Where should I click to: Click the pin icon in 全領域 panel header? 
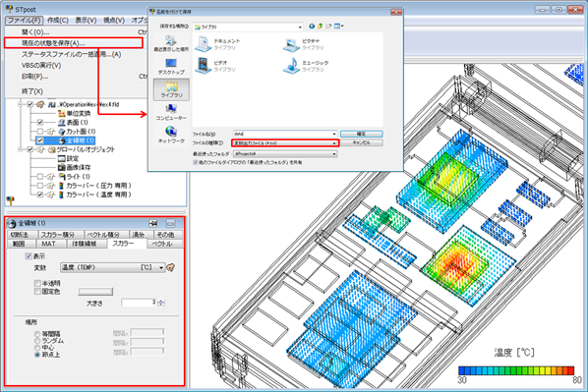[x=153, y=223]
